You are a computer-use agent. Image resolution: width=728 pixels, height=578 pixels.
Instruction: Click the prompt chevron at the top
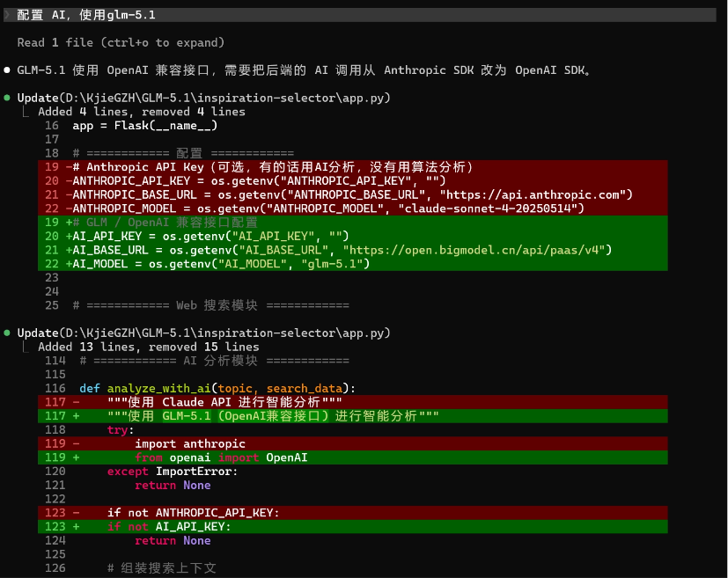click(x=7, y=15)
